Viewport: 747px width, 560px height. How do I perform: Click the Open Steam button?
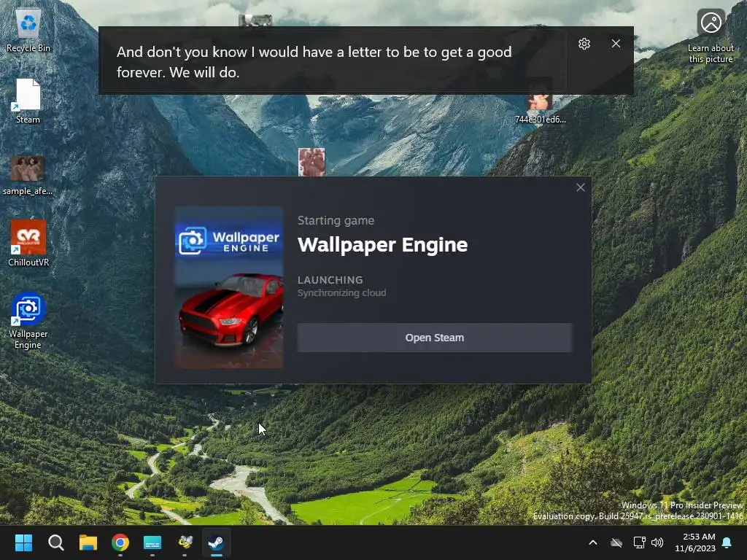tap(435, 338)
